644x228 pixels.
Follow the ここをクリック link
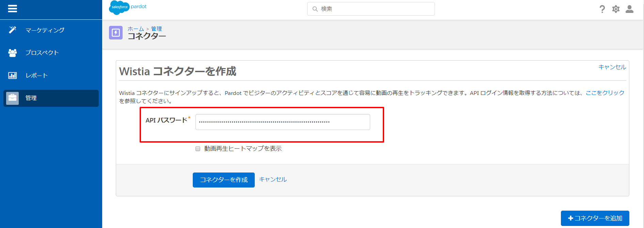[x=605, y=93]
